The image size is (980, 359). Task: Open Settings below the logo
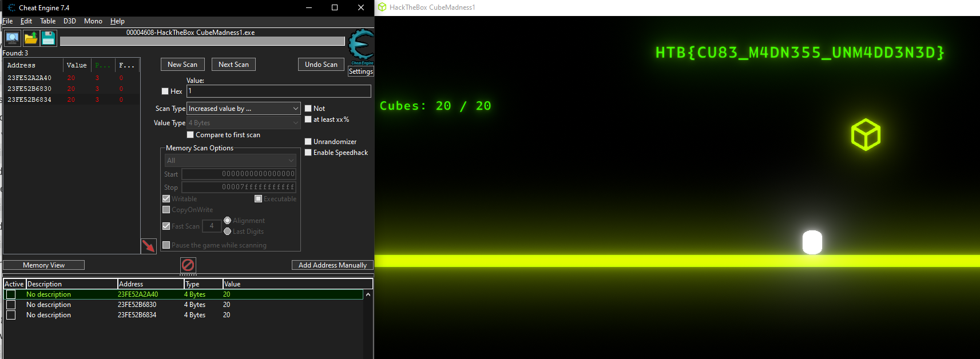(x=361, y=71)
